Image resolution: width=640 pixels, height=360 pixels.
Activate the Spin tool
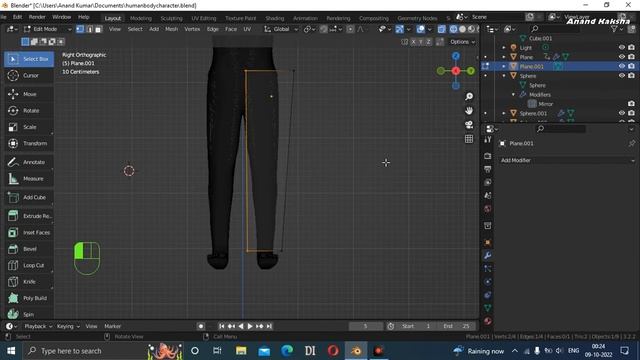[x=29, y=314]
